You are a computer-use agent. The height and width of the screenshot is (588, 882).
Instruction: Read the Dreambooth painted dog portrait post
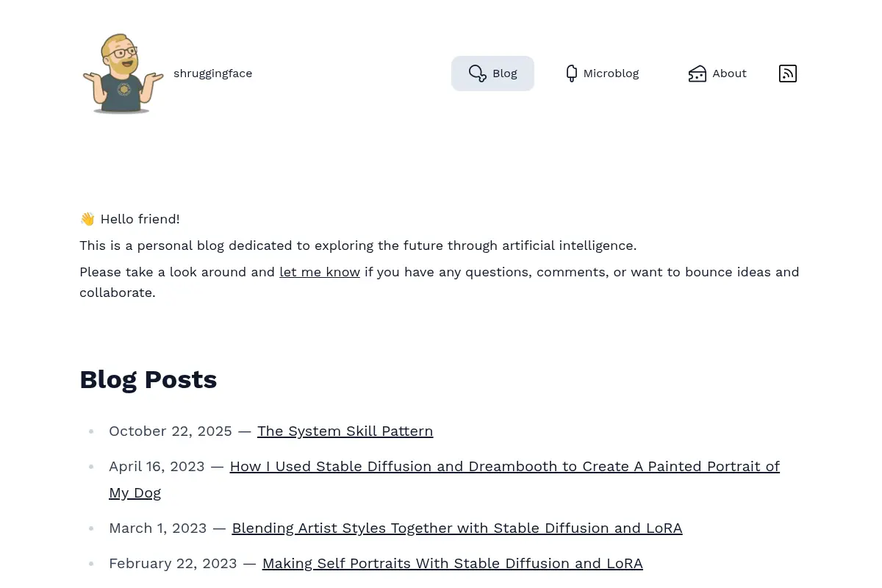[444, 479]
